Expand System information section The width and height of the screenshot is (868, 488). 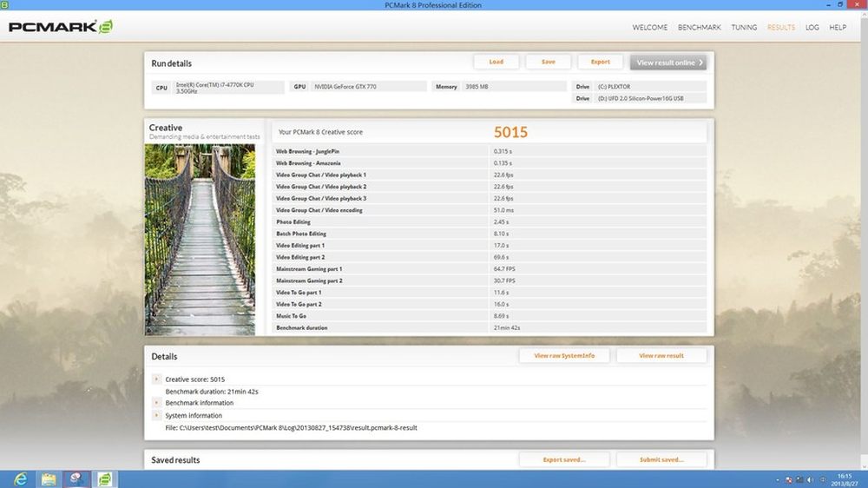156,415
